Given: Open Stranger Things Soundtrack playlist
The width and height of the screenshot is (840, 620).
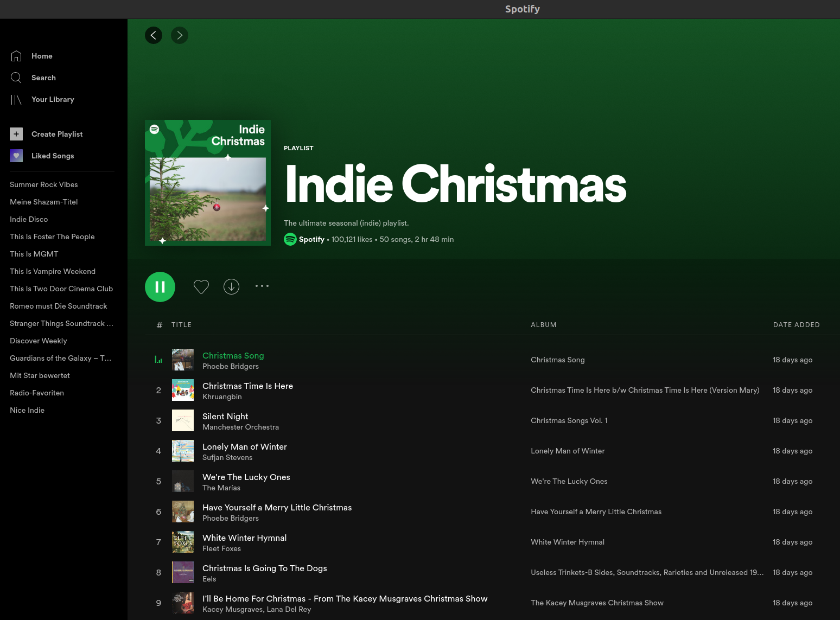Looking at the screenshot, I should click(61, 323).
